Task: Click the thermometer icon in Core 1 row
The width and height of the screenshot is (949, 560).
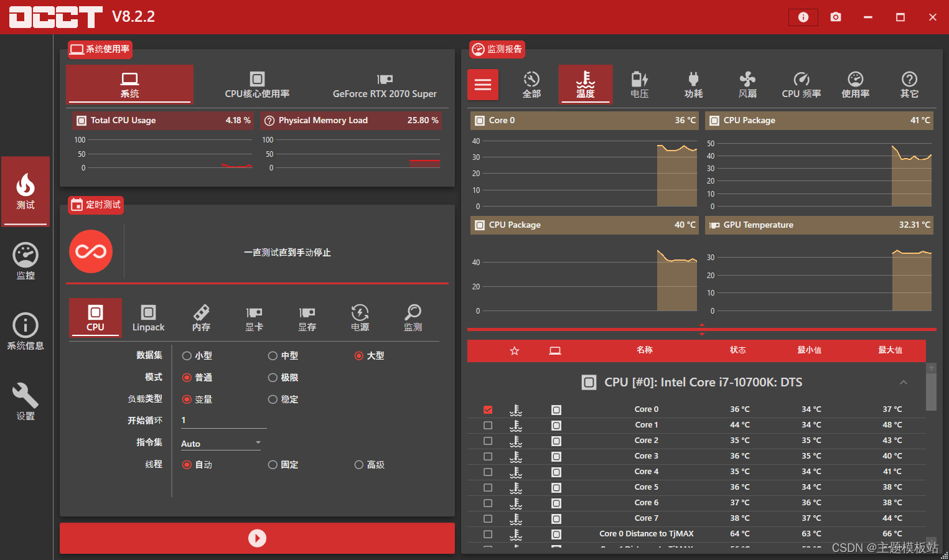Action: [x=516, y=426]
